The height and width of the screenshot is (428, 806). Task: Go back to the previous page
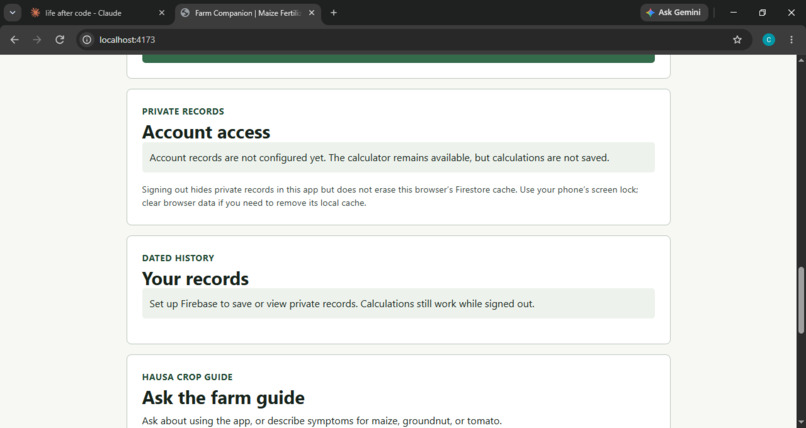pyautogui.click(x=14, y=40)
